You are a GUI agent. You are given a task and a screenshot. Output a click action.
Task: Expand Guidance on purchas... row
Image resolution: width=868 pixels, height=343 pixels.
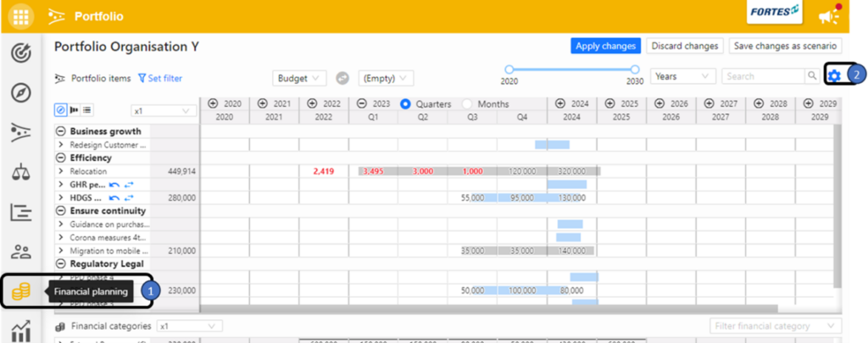(x=61, y=224)
